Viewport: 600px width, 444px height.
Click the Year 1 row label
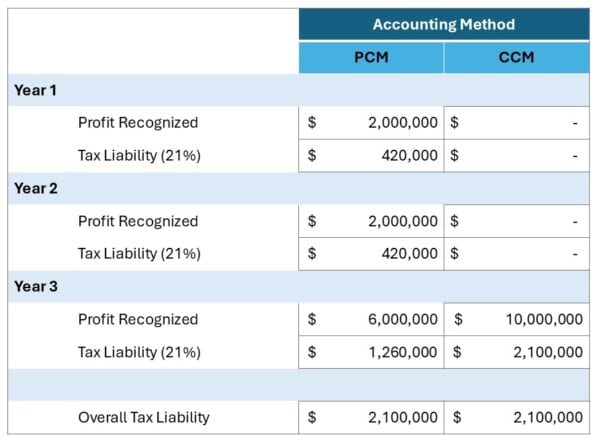35,90
